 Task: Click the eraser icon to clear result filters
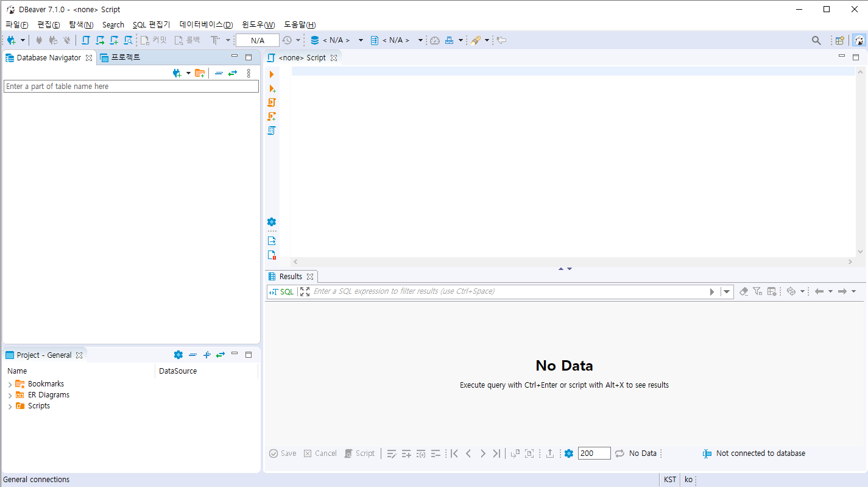pos(743,291)
